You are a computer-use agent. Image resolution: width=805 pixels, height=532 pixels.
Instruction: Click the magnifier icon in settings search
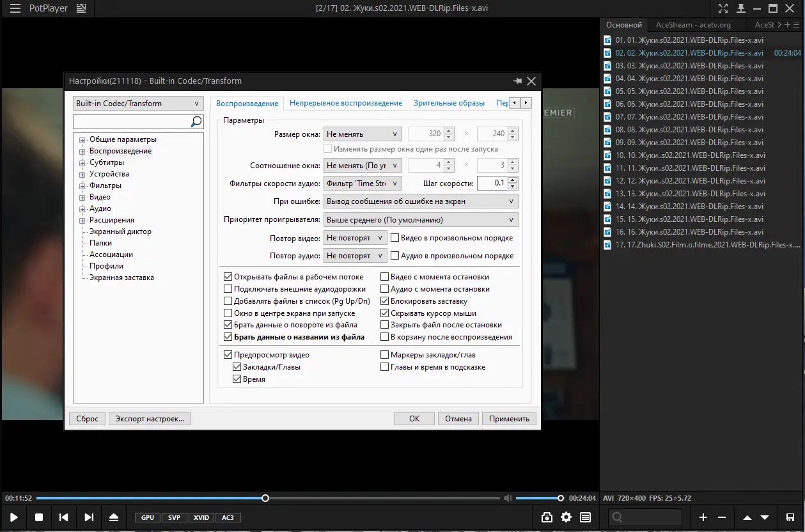[x=196, y=121]
